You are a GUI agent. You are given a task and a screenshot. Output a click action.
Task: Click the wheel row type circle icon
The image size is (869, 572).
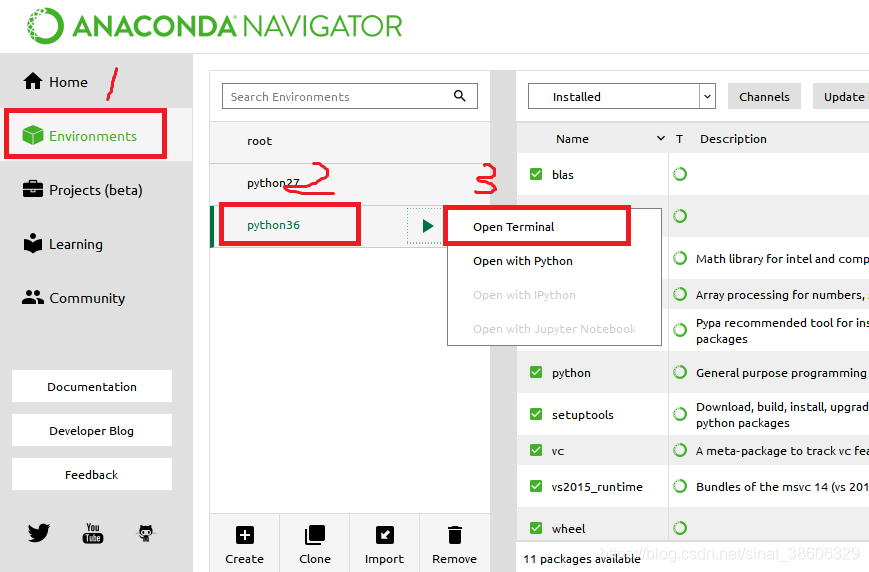tap(680, 528)
